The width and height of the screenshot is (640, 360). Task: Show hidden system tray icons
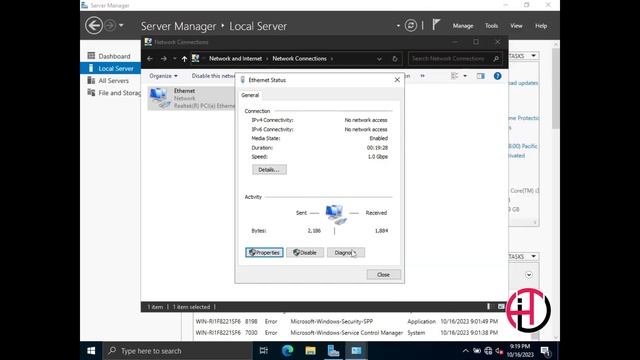click(465, 351)
